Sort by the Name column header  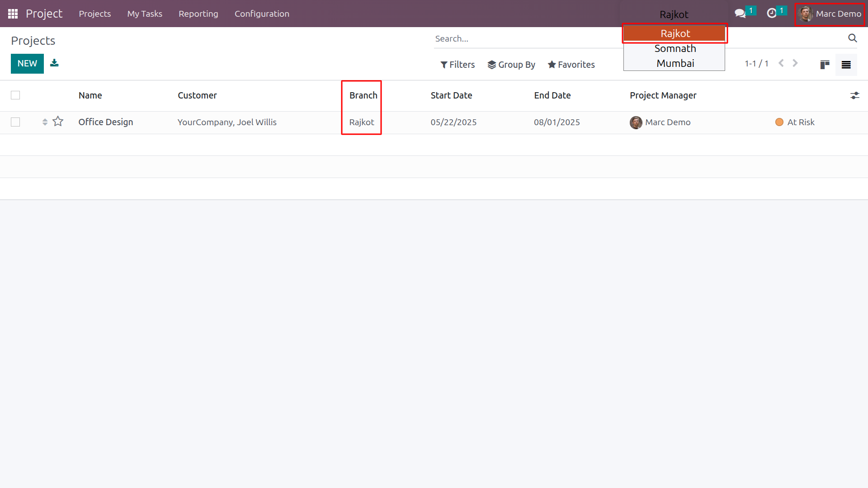tap(90, 95)
